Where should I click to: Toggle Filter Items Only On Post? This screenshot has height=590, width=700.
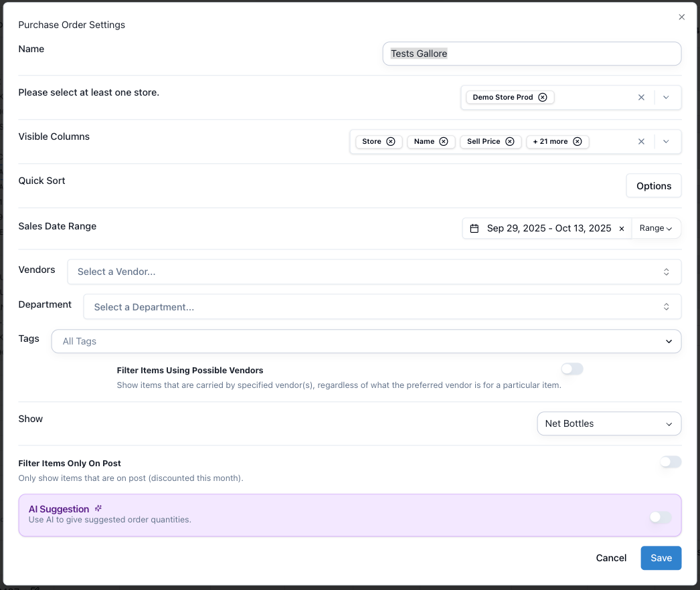[x=670, y=462]
